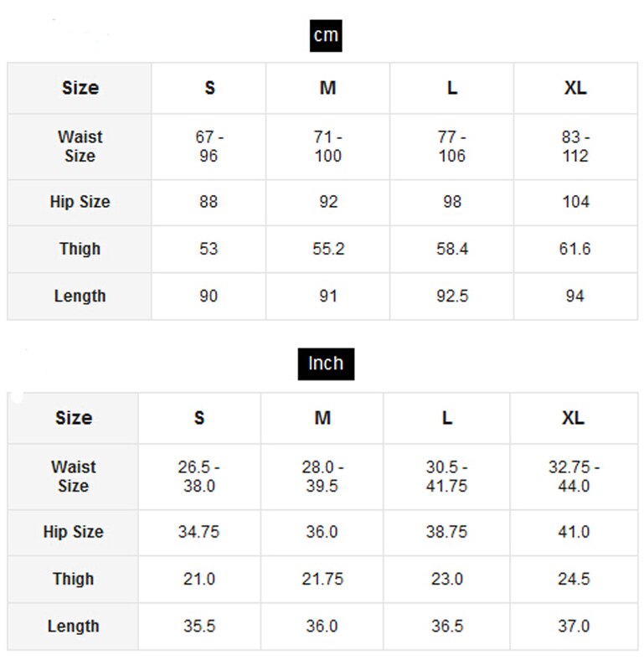
Task: Select the 38.75 hip value cell
Action: coord(447,532)
